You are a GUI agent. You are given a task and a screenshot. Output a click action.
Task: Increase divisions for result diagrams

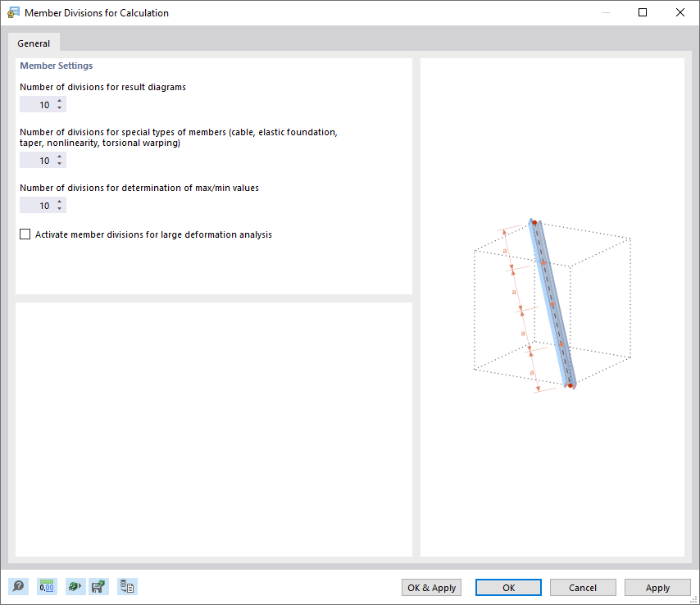click(x=59, y=101)
